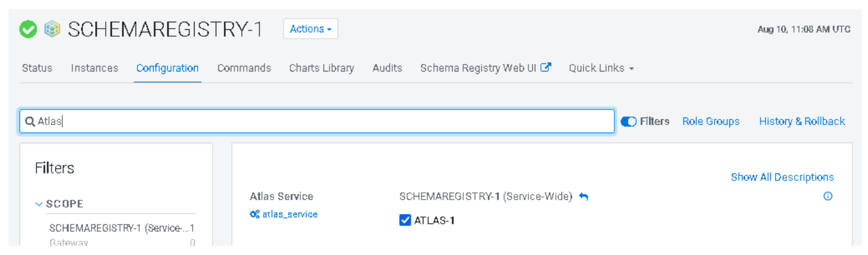868x255 pixels.
Task: Click the info icon for Atlas Service
Action: pos(828,197)
